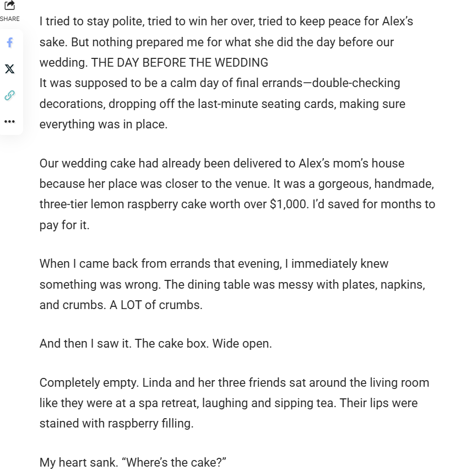The width and height of the screenshot is (455, 476).
Task: Click the SHARE label in sidebar
Action: click(9, 19)
